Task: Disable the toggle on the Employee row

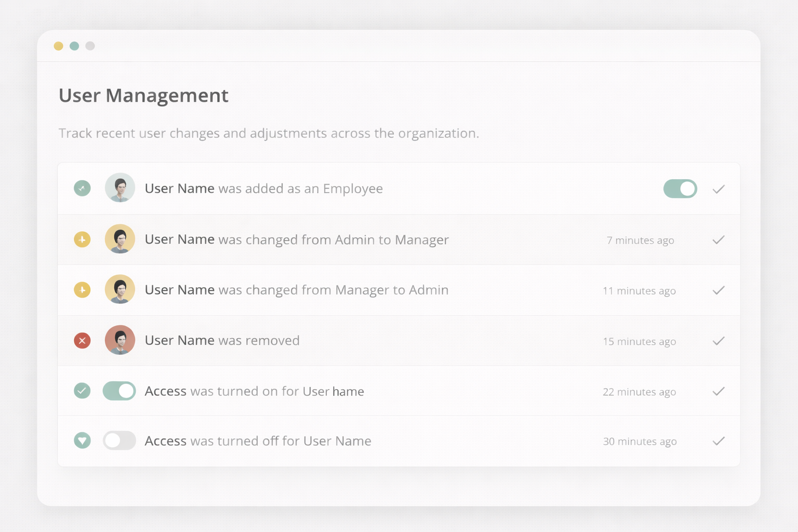Action: tap(680, 189)
